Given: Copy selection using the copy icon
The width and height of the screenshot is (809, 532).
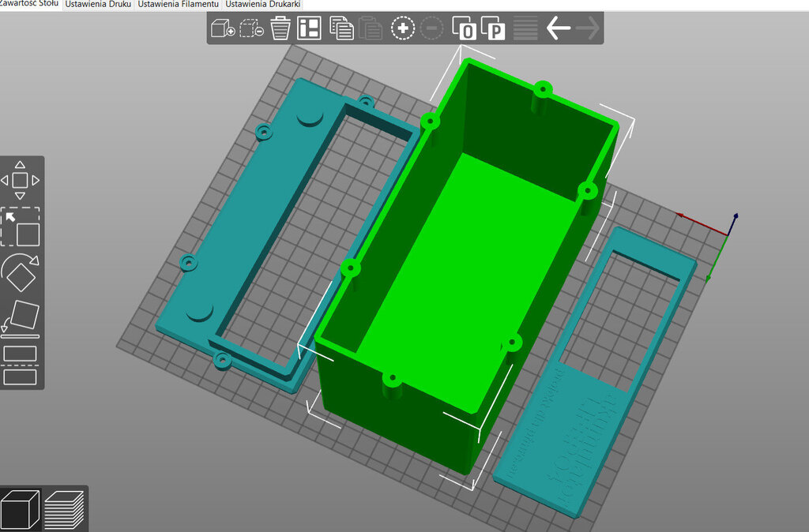Looking at the screenshot, I should [x=341, y=29].
